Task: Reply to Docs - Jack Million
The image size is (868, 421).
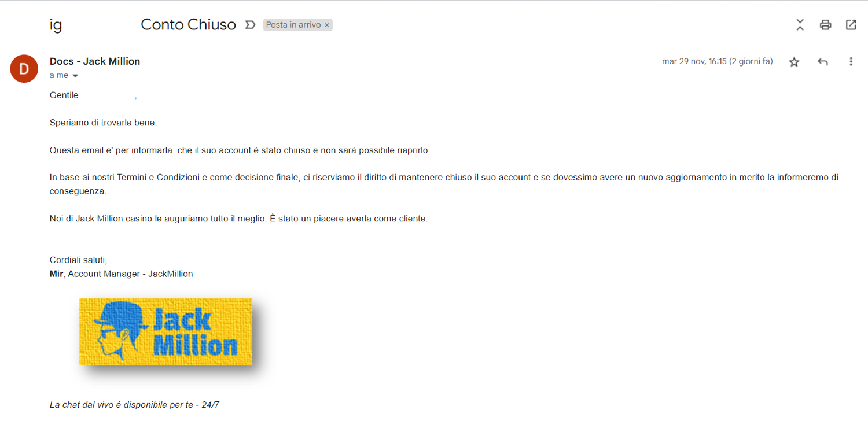Action: point(822,62)
